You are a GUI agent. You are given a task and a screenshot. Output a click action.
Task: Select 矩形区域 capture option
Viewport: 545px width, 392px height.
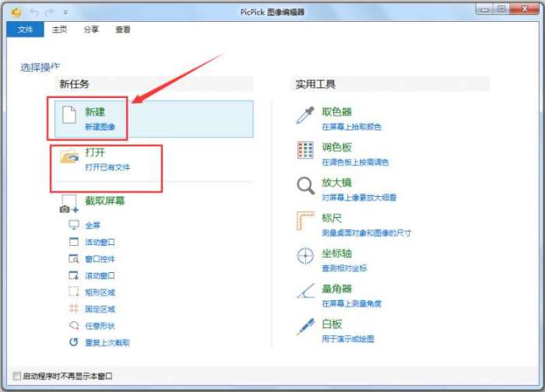point(100,292)
